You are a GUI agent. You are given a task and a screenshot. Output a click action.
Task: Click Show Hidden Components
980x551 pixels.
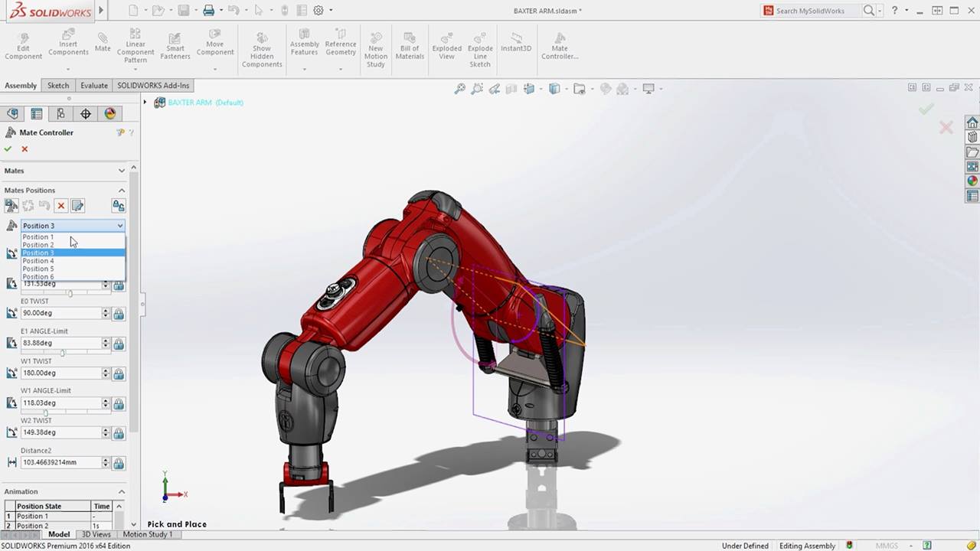coord(262,51)
